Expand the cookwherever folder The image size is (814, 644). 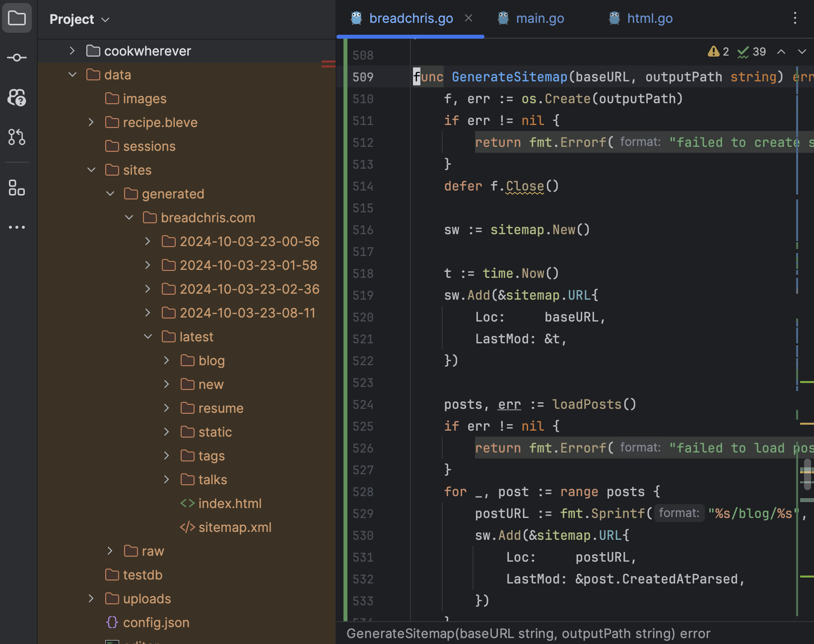(72, 51)
